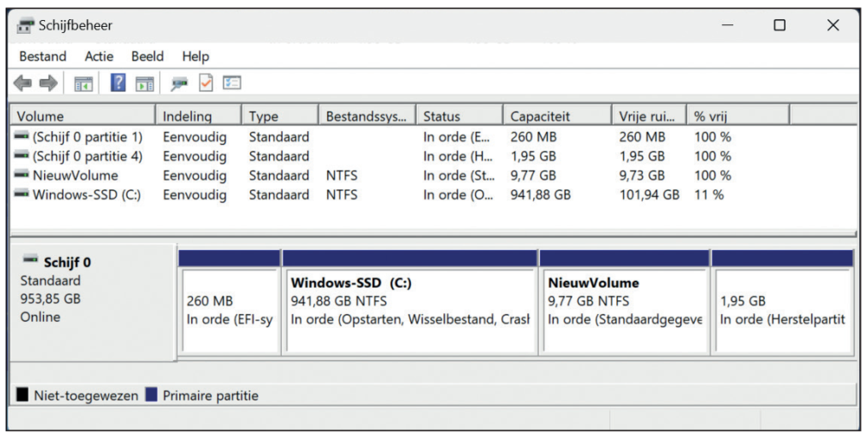Click the Schijf 0 disk label

coord(67,262)
